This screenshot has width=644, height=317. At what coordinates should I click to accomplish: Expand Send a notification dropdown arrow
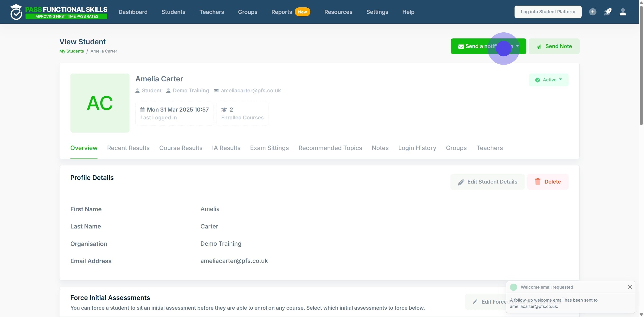[x=517, y=46]
